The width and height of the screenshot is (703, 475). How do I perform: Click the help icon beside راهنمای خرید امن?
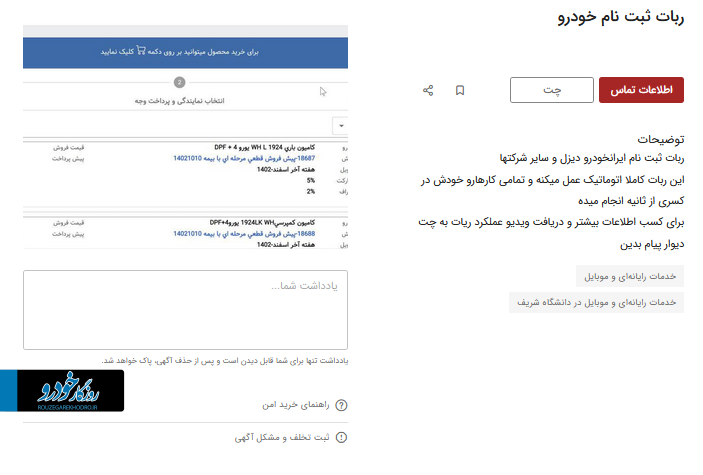coord(341,405)
